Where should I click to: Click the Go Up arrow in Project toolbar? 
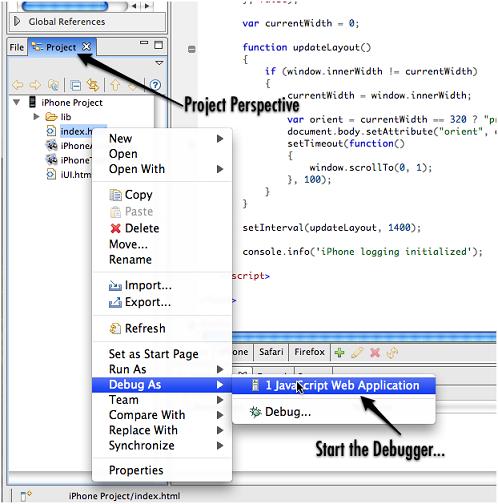pyautogui.click(x=115, y=85)
